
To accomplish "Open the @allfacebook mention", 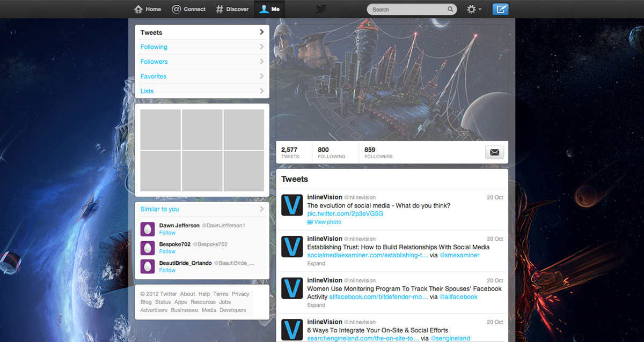I will tap(459, 296).
